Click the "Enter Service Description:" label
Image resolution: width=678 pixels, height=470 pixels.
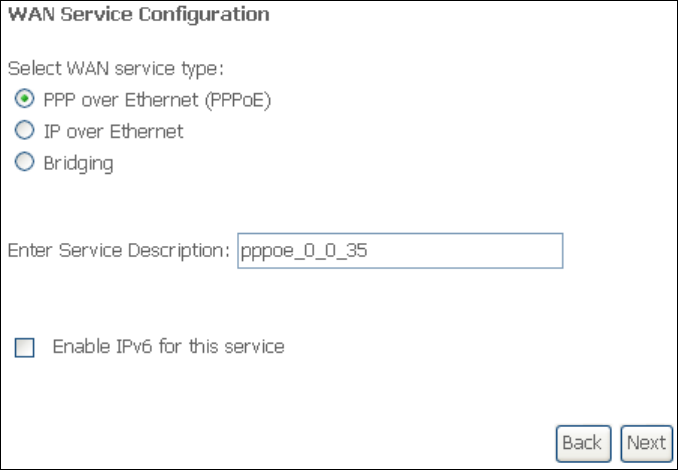[119, 250]
